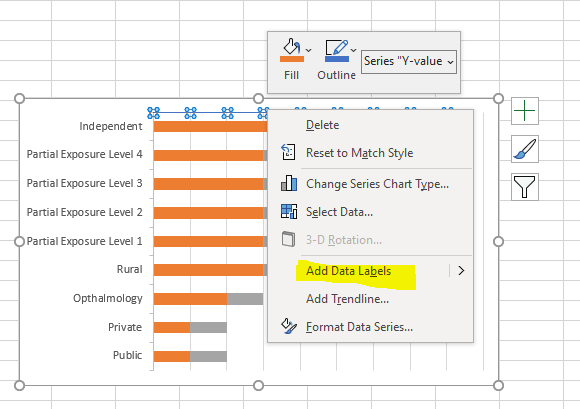Click the Reset to Match Style icon

pos(289,152)
